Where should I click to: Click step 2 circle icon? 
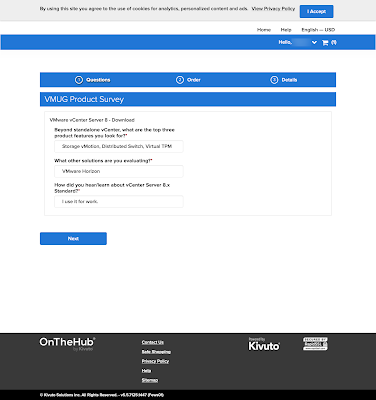(180, 80)
